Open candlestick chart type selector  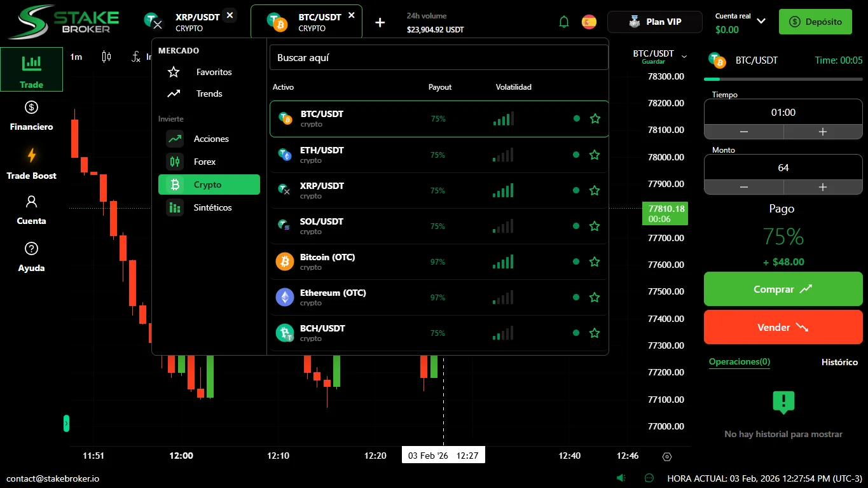pyautogui.click(x=106, y=57)
